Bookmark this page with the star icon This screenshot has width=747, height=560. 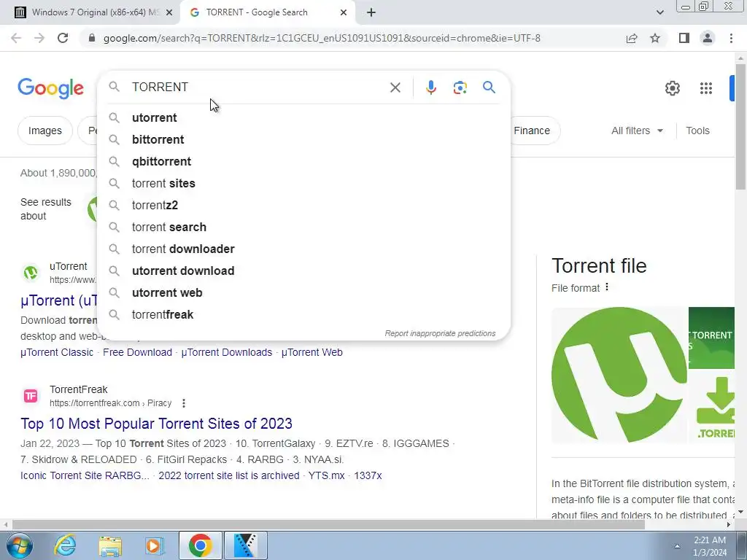(655, 38)
